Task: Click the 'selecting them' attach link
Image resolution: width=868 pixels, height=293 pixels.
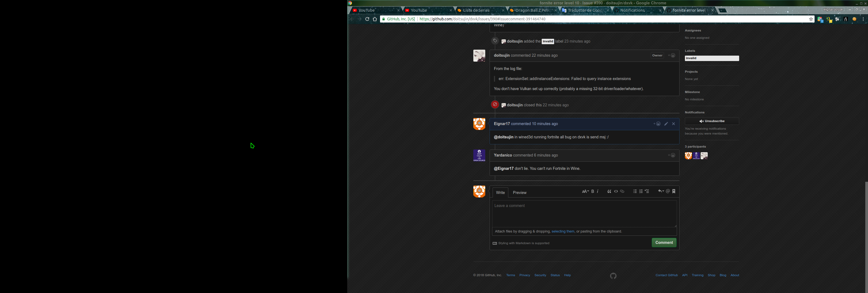Action: [563, 231]
